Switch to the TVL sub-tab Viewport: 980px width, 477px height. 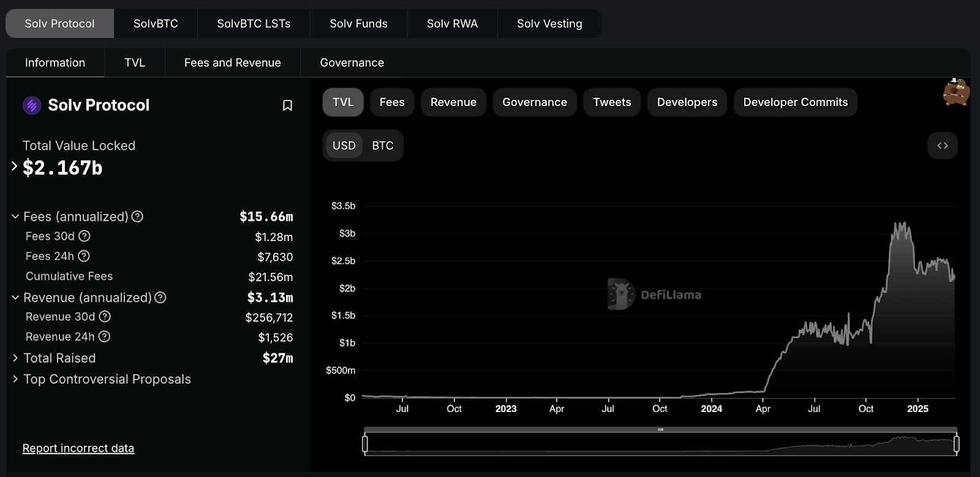pyautogui.click(x=135, y=63)
